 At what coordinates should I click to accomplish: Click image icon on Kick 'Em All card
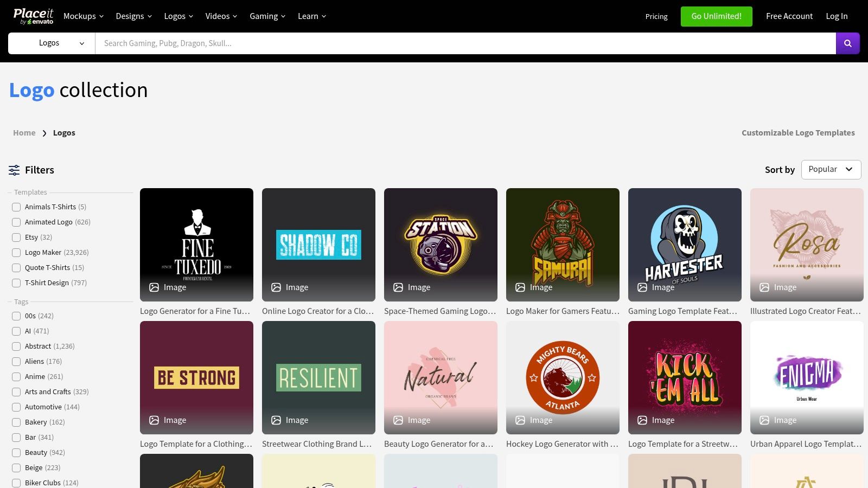click(642, 420)
